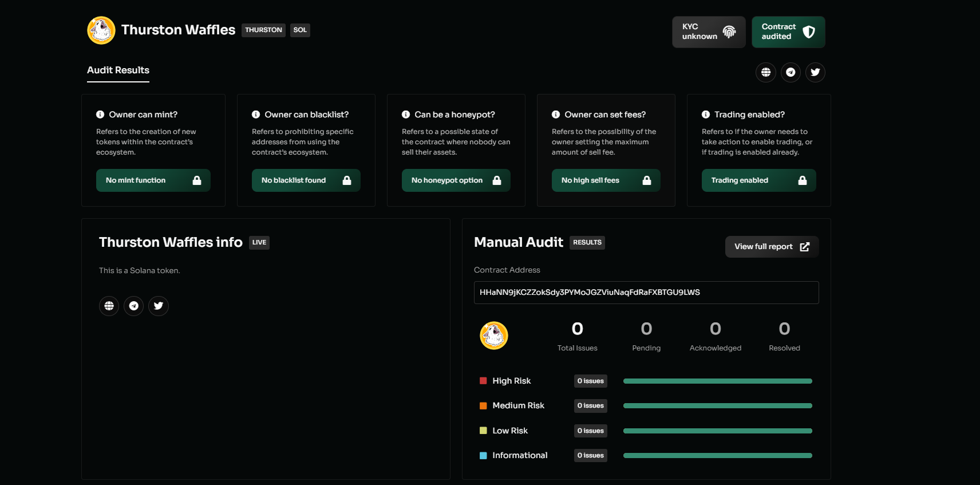Click the SOL chain tag
This screenshot has height=485, width=980.
[x=300, y=30]
